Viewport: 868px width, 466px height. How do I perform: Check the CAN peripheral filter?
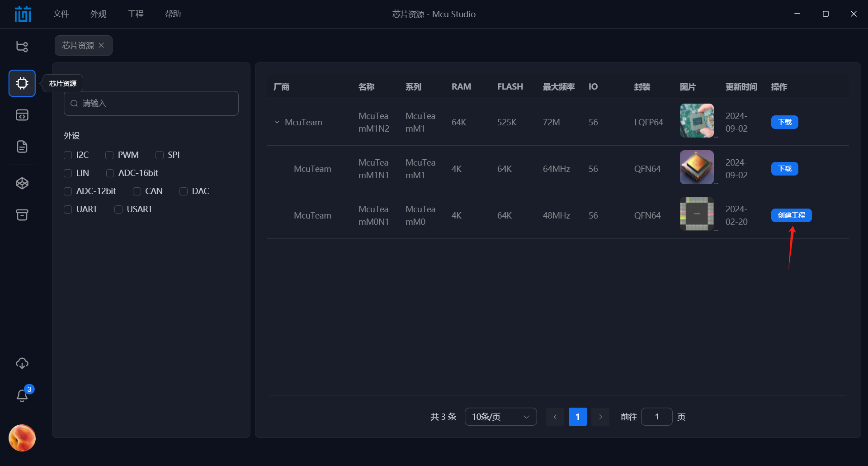click(x=137, y=191)
